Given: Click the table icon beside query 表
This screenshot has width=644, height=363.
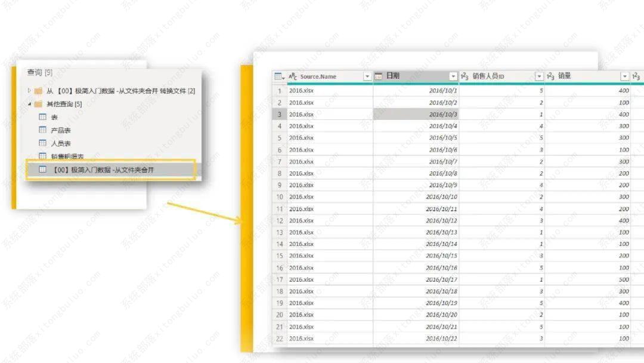Looking at the screenshot, I should 42,117.
